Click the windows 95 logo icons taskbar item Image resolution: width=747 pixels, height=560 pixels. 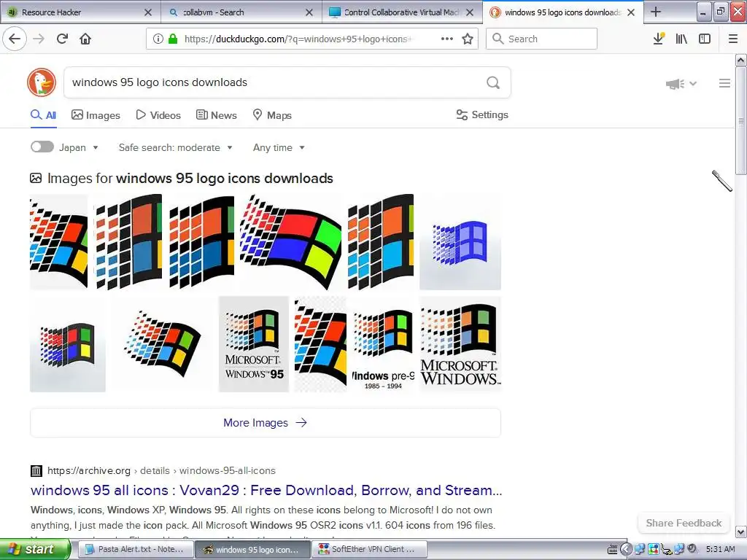point(252,550)
